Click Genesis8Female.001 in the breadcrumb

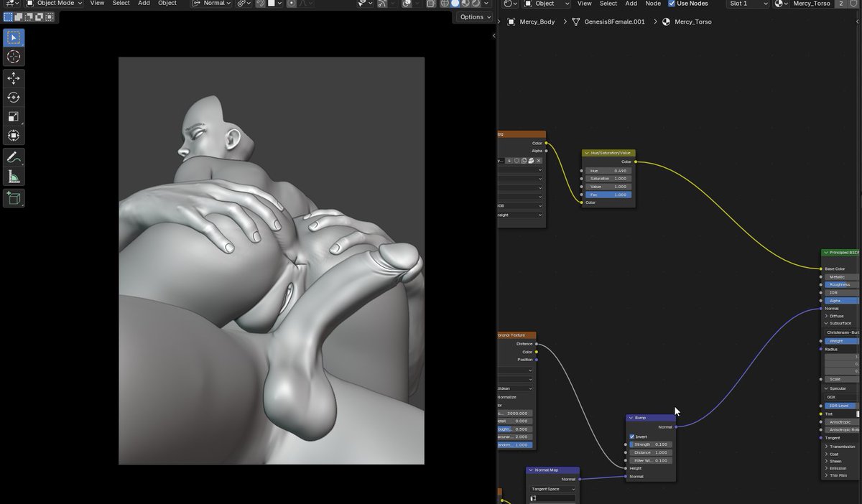[x=614, y=22]
